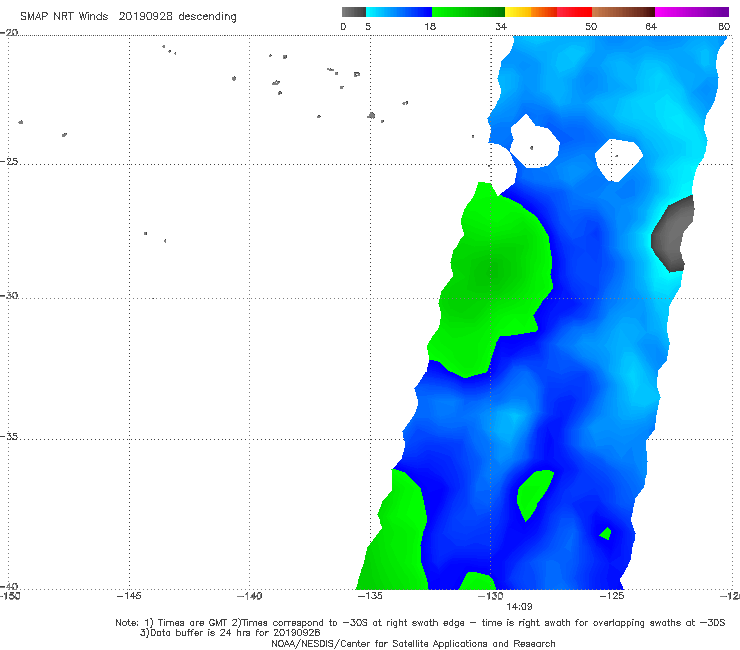
Task: Click the 'Note: 1) Times are GMT' footer line
Action: tap(420, 623)
